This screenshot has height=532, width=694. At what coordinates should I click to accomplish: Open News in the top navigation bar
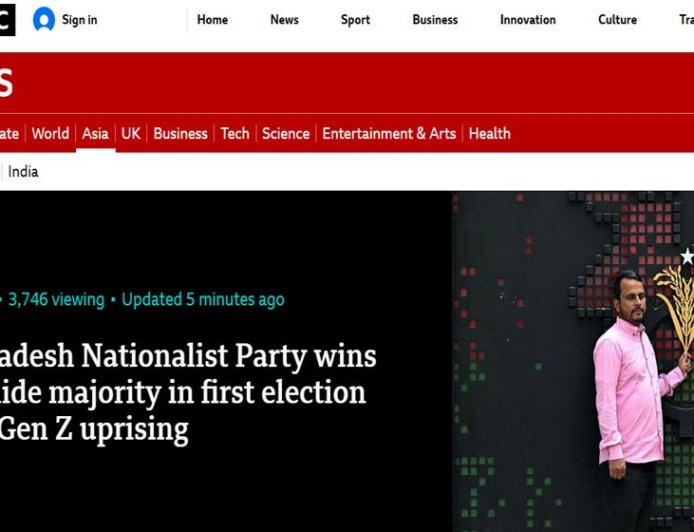[x=284, y=20]
